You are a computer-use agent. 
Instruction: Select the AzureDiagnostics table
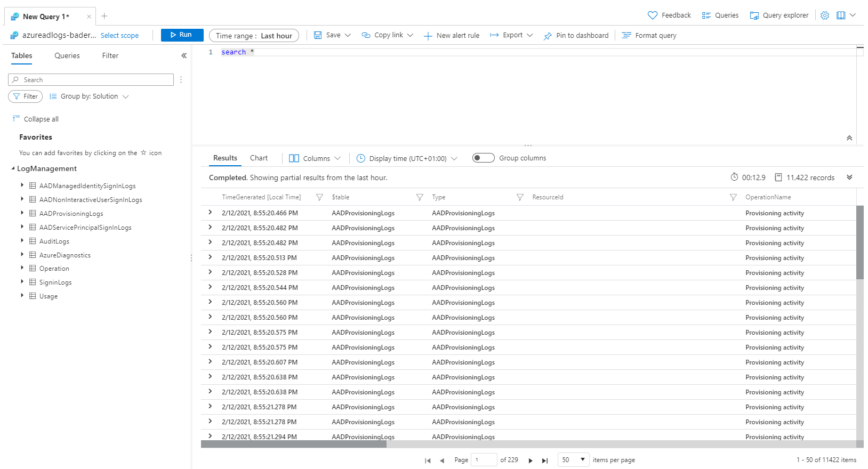tap(65, 255)
